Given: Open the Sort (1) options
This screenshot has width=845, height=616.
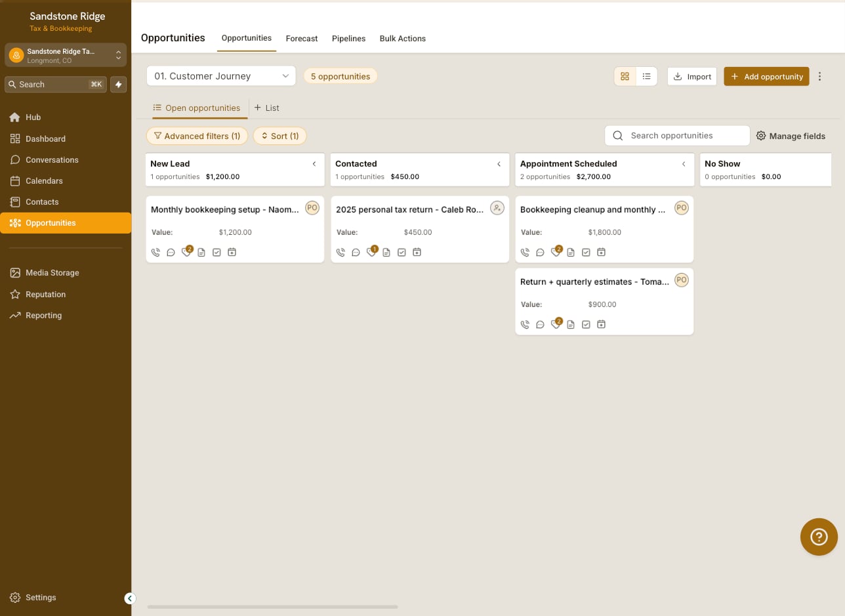Looking at the screenshot, I should pyautogui.click(x=280, y=136).
